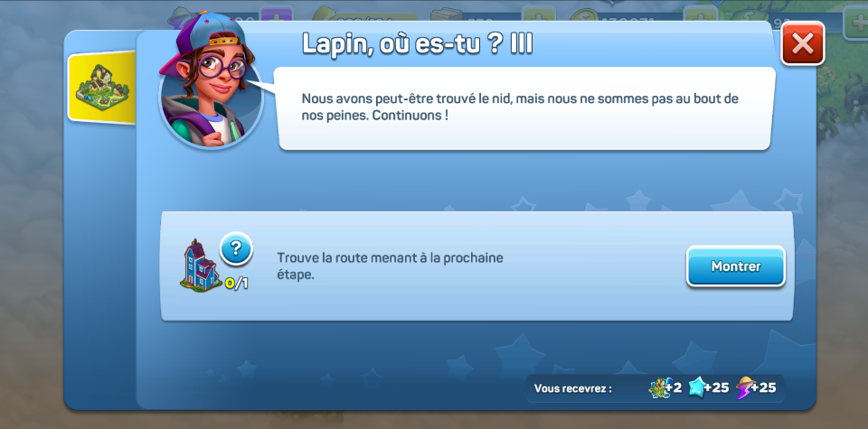Click the plant reward icon showing +2

click(x=657, y=387)
